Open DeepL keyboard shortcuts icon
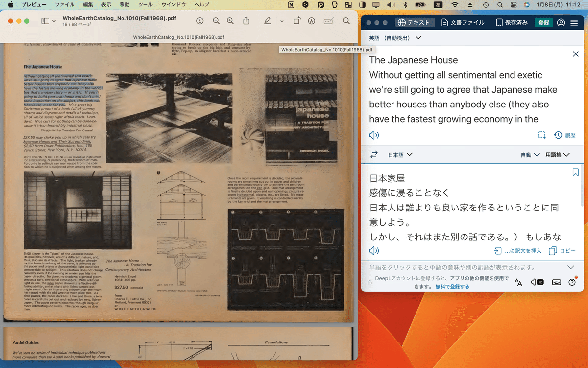This screenshot has width=588, height=368. 556,282
